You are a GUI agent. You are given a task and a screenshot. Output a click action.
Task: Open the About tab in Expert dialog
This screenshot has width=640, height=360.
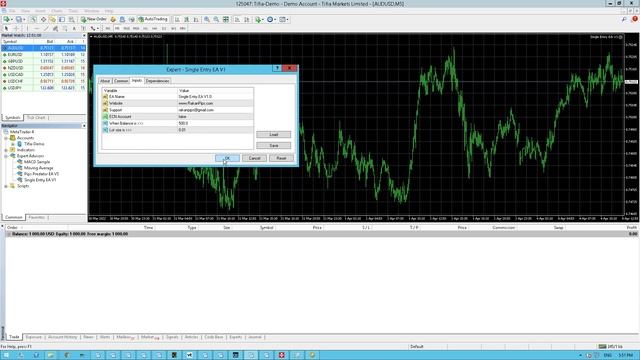coord(105,81)
